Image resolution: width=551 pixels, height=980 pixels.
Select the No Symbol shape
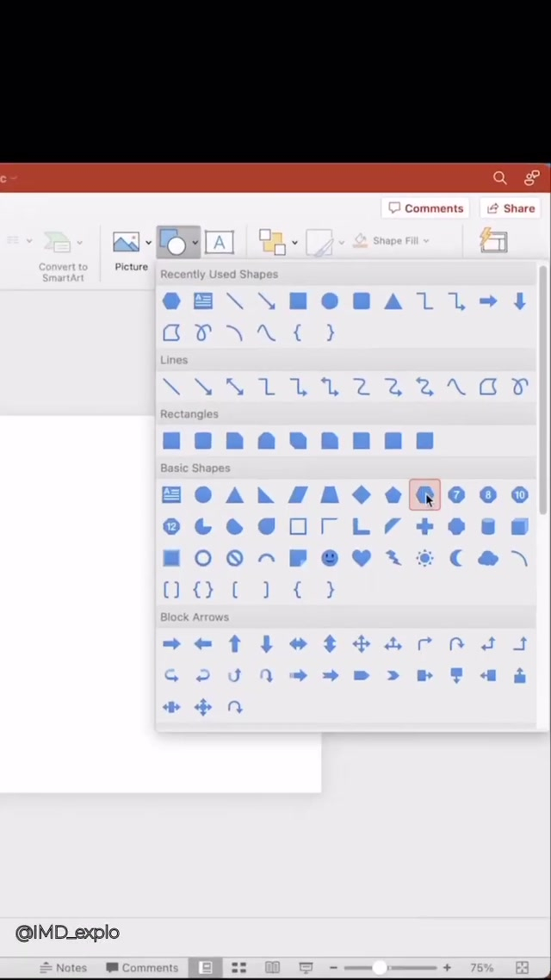(234, 558)
